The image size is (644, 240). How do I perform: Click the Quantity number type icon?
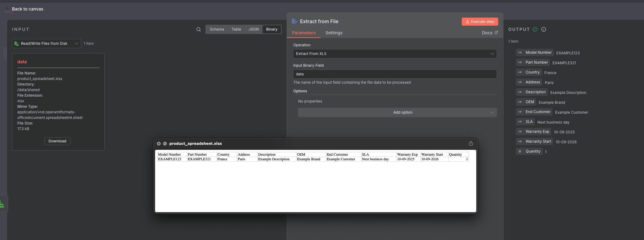tap(520, 151)
